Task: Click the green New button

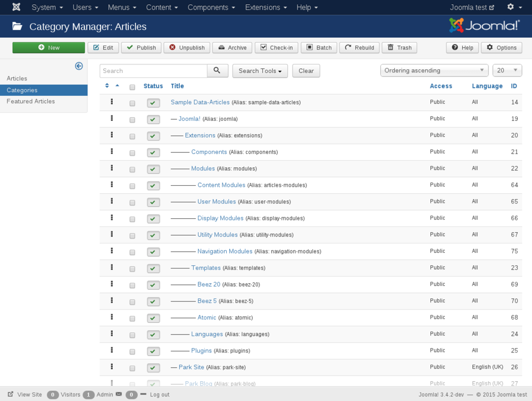Action: (48, 48)
